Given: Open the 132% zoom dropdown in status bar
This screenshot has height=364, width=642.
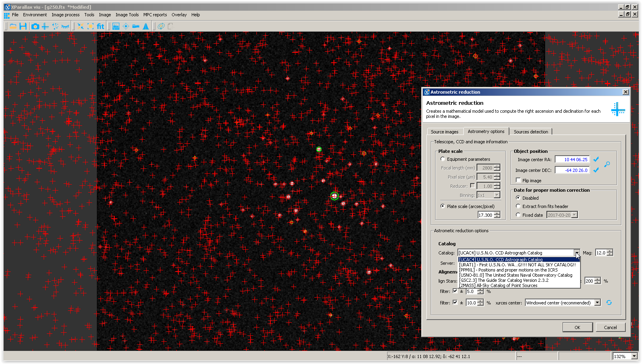Looking at the screenshot, I should (634, 356).
